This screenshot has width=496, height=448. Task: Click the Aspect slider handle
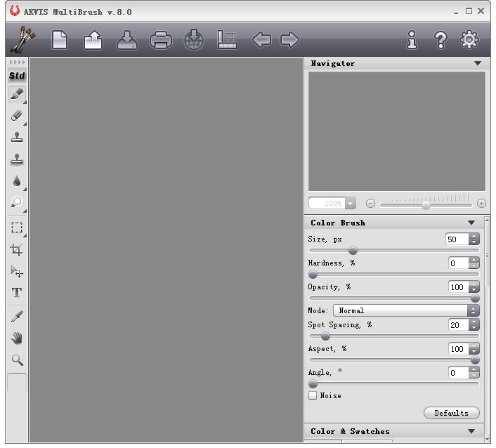tap(475, 360)
